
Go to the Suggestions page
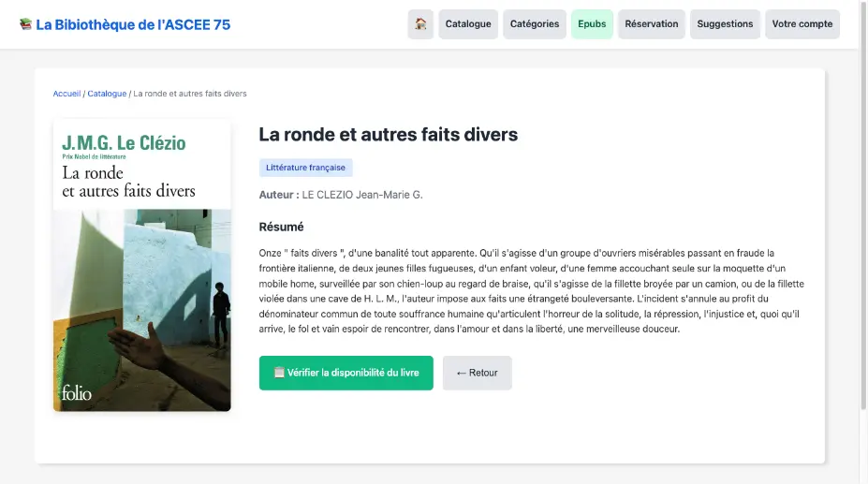coord(725,23)
